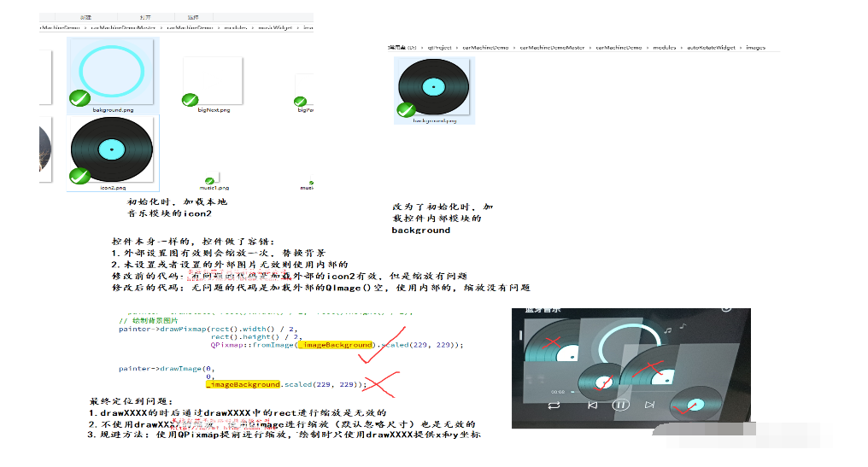868x467 pixels.
Task: Click the bold word background under right explorer
Action: (420, 231)
